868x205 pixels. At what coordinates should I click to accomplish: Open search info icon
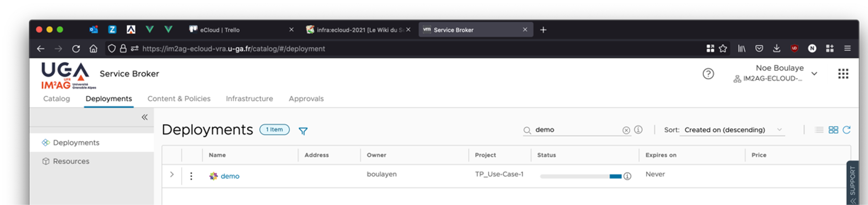tap(638, 130)
